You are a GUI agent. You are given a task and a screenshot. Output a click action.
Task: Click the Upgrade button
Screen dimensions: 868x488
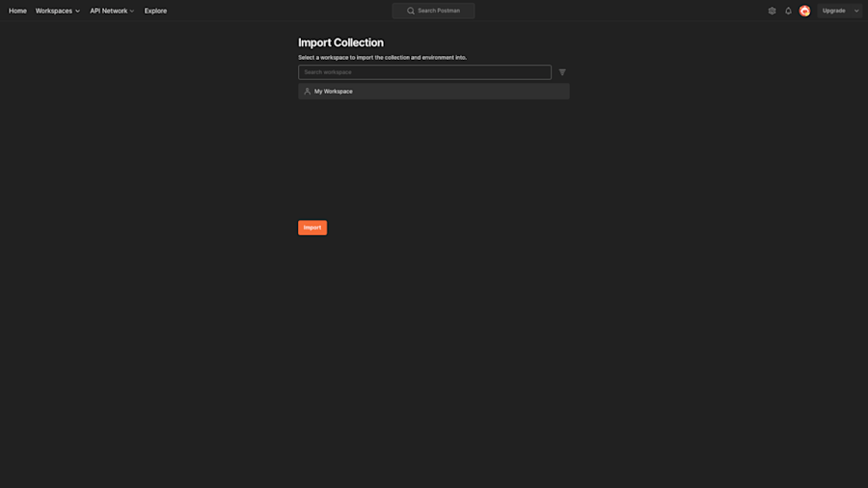pos(833,11)
